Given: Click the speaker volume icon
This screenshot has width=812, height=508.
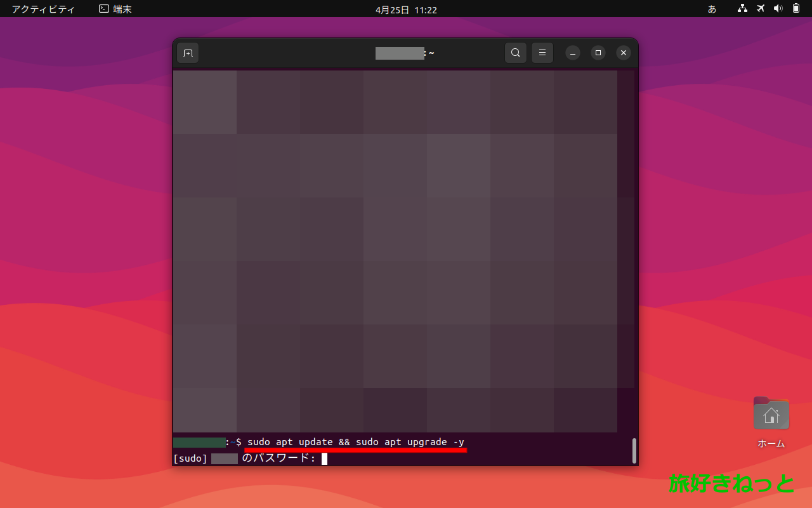Looking at the screenshot, I should pos(778,9).
